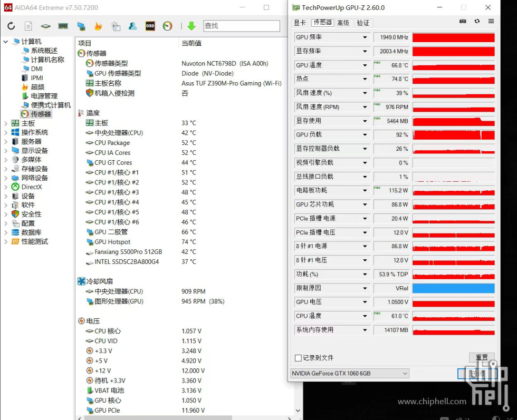Open dropdown for GPU 温度 sensor
Viewport: 517px width, 420px height.
(365, 65)
